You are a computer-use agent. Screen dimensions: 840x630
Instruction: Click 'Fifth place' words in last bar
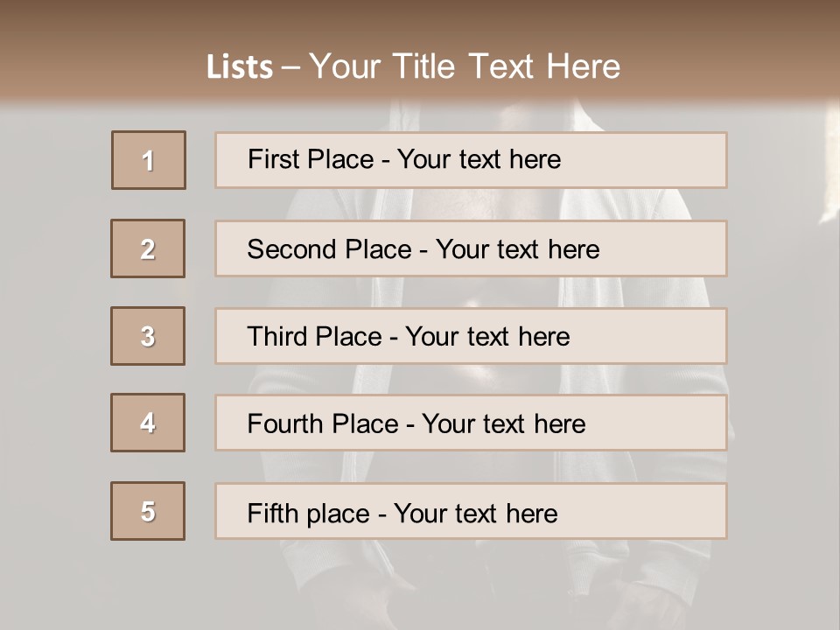coord(308,513)
